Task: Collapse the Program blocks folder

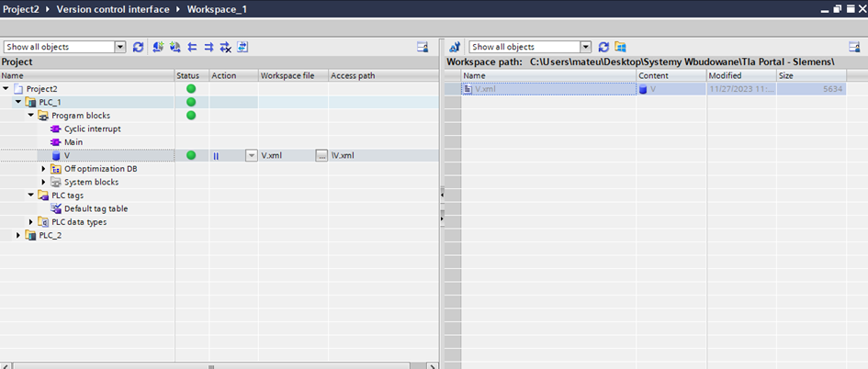Action: pyautogui.click(x=31, y=116)
